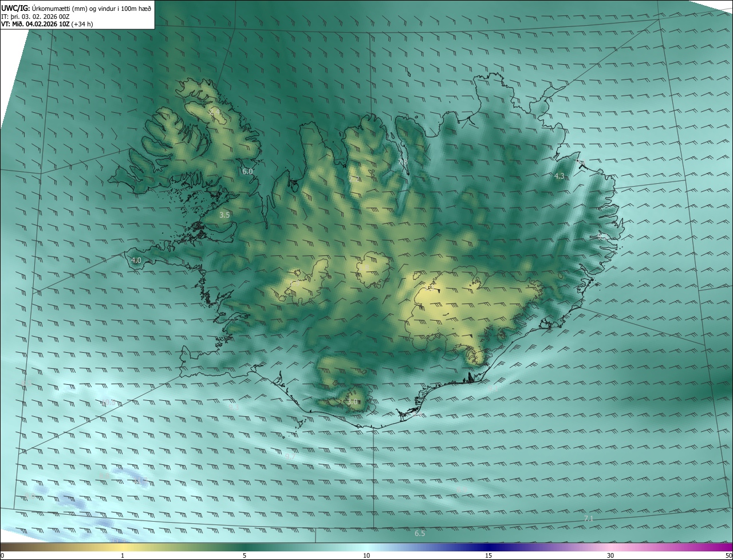This screenshot has height=560, width=733.
Task: Click the VT Mið. 04.02.2026 10Z (+34 h) line
Action: [48, 24]
